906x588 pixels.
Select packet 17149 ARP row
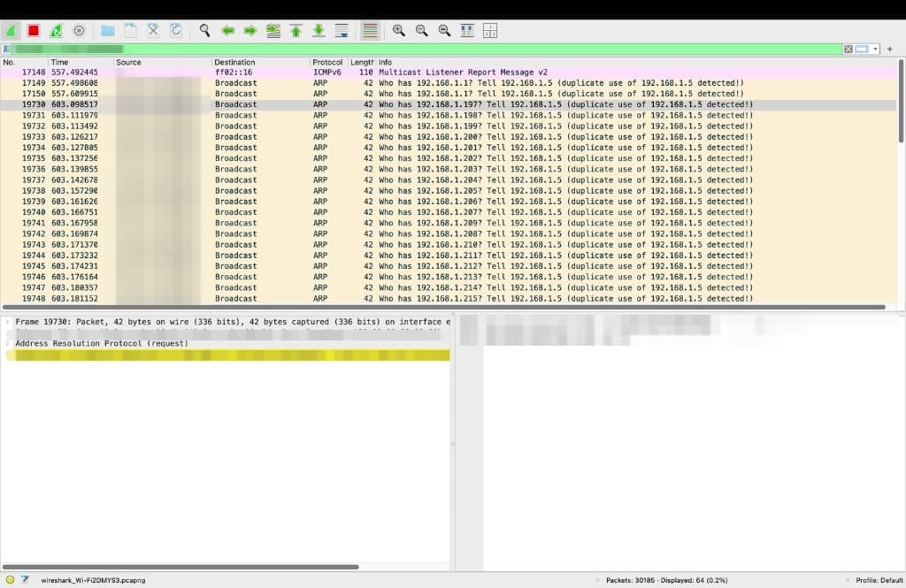(x=449, y=83)
